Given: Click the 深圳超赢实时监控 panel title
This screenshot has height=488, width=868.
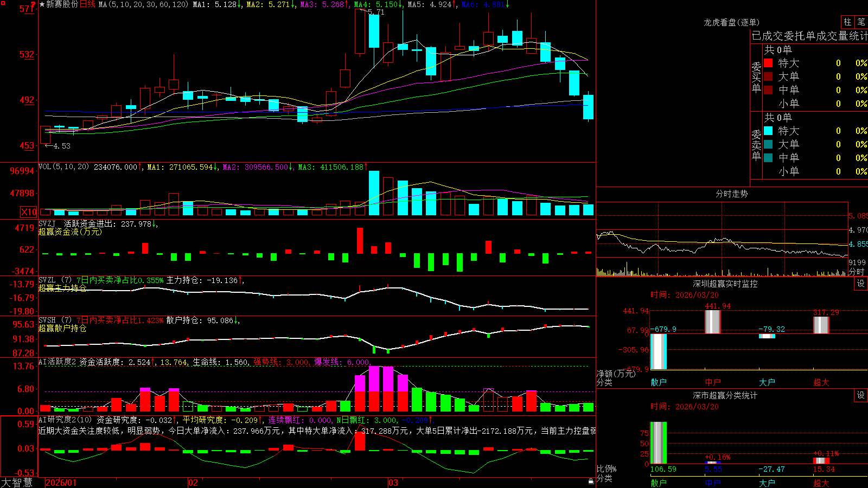Looking at the screenshot, I should [x=725, y=284].
